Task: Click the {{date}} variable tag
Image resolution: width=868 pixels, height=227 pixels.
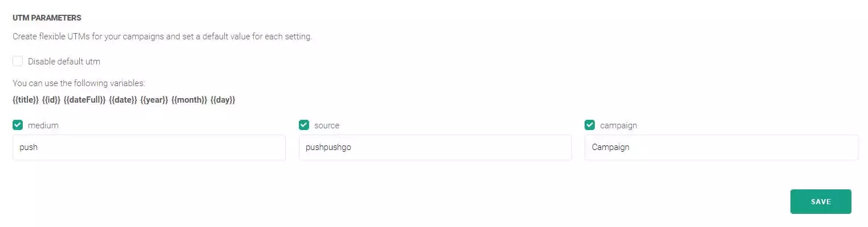Action: [123, 100]
